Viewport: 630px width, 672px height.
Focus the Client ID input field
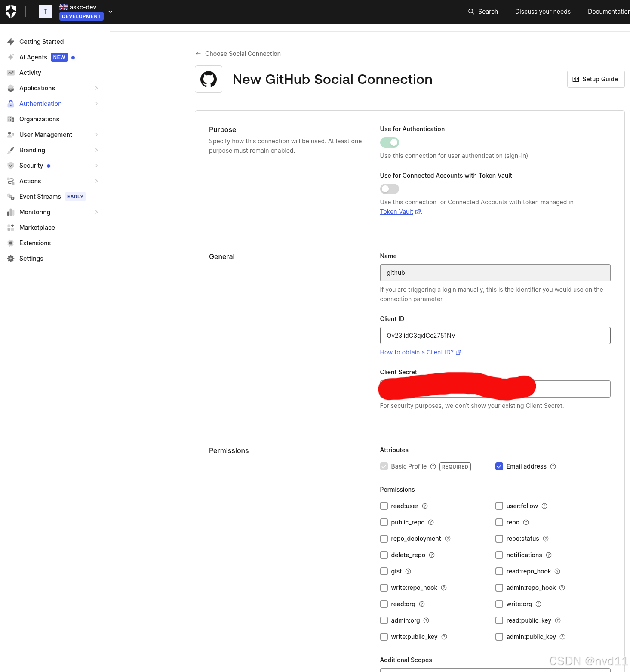click(495, 336)
